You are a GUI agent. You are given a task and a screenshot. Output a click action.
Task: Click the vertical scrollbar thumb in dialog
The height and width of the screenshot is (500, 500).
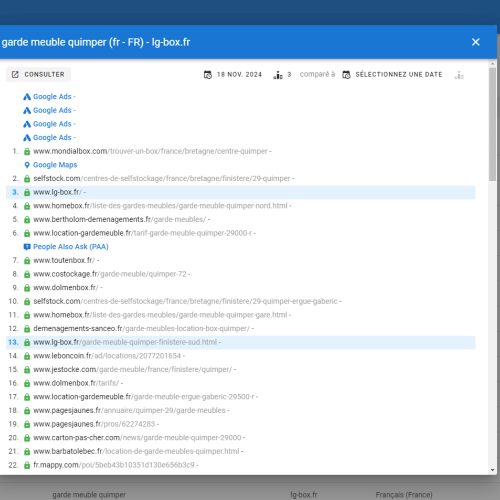493,124
